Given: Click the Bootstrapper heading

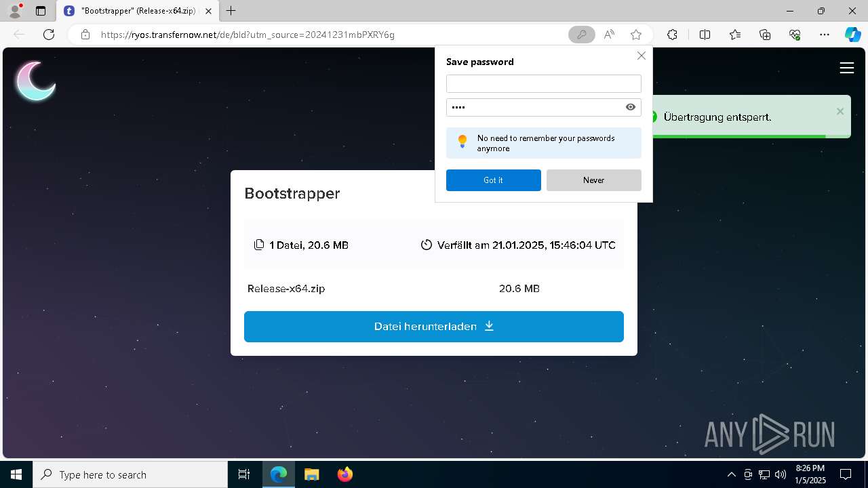Looking at the screenshot, I should pos(292,194).
